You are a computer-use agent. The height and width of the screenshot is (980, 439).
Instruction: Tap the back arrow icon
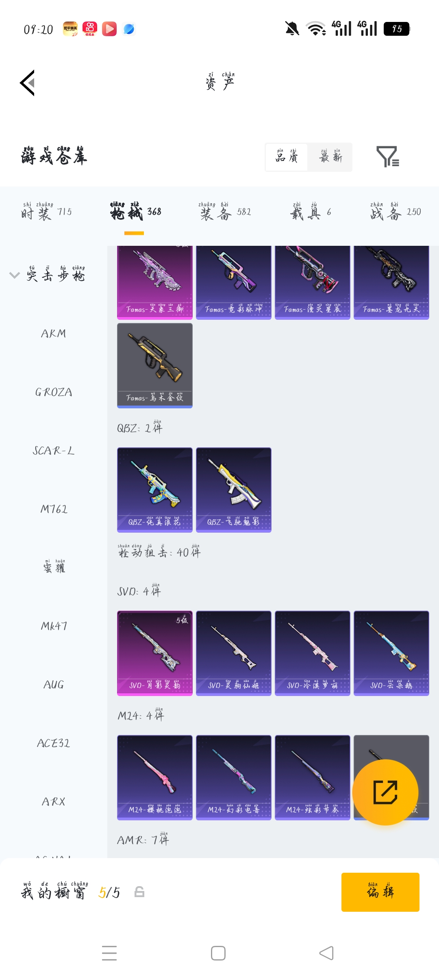pyautogui.click(x=27, y=83)
